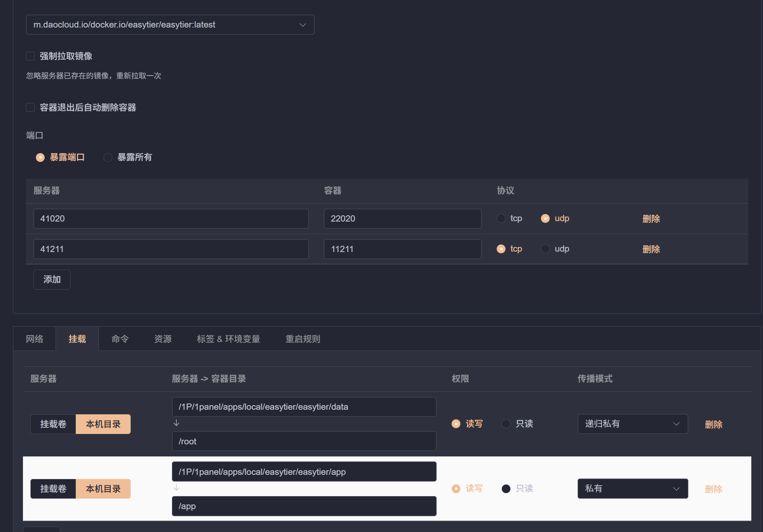Select the 暴露所有 radio option
The image size is (763, 532).
[x=108, y=157]
